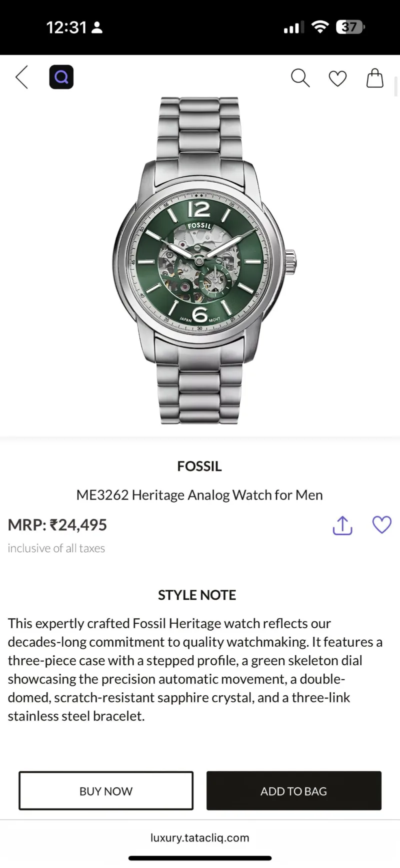This screenshot has width=400, height=868.
Task: Tap the home indicator bar at the bottom
Action: pyautogui.click(x=200, y=855)
